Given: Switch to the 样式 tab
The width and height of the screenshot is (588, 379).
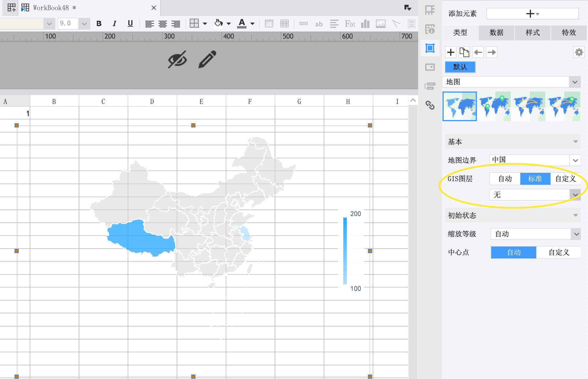Looking at the screenshot, I should coord(533,32).
